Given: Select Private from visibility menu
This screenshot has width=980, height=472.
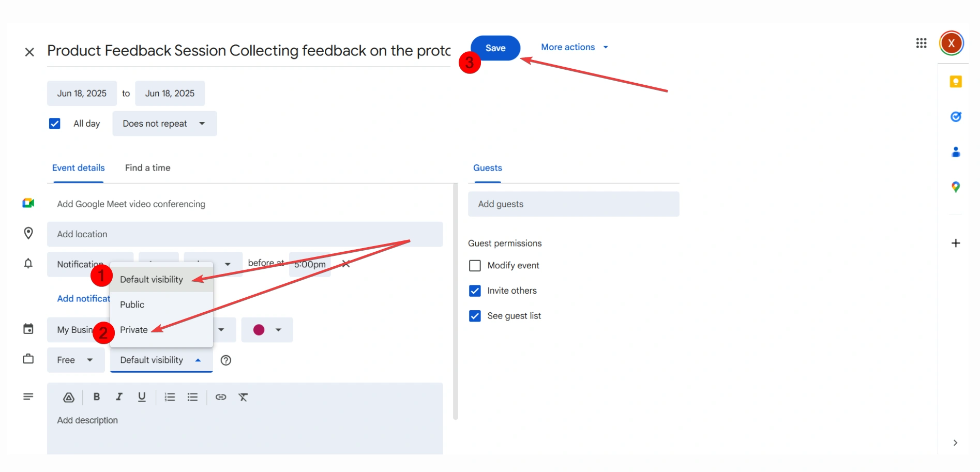Looking at the screenshot, I should click(x=134, y=330).
